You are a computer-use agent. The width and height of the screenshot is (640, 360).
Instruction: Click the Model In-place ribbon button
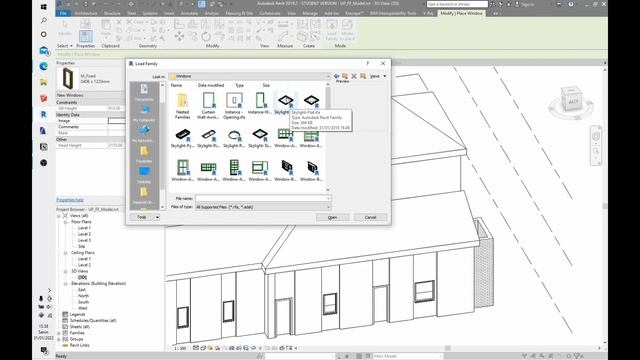(347, 30)
